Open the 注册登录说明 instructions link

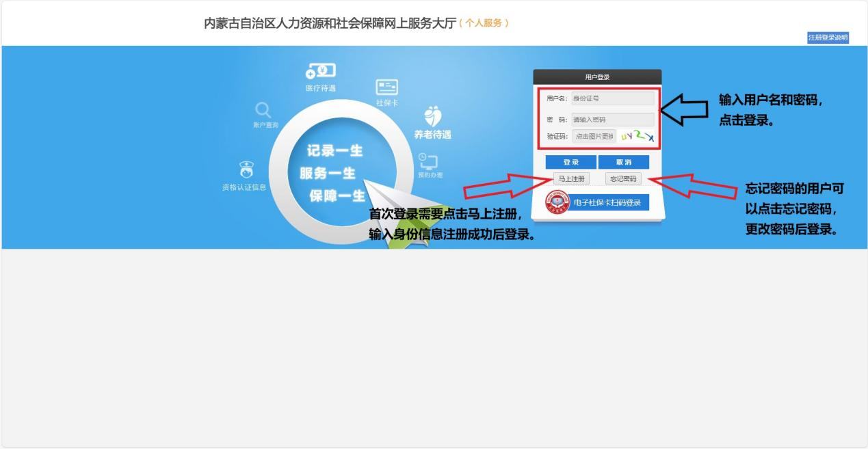coord(828,38)
